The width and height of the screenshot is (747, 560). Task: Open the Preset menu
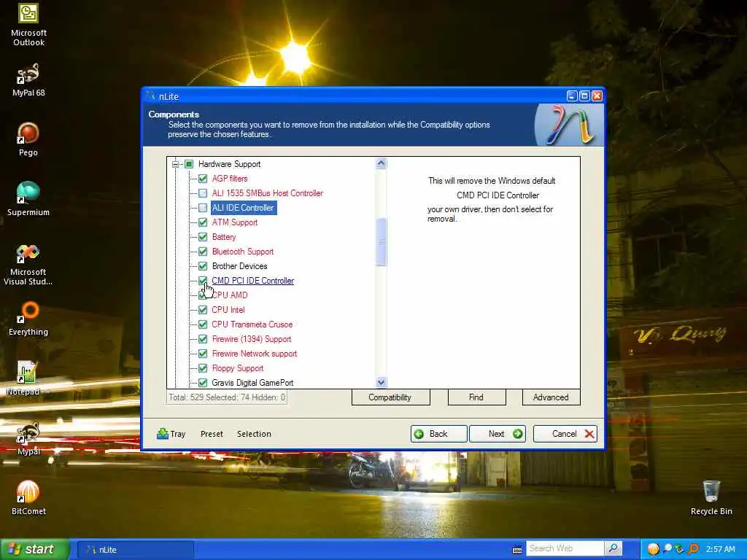coord(212,434)
